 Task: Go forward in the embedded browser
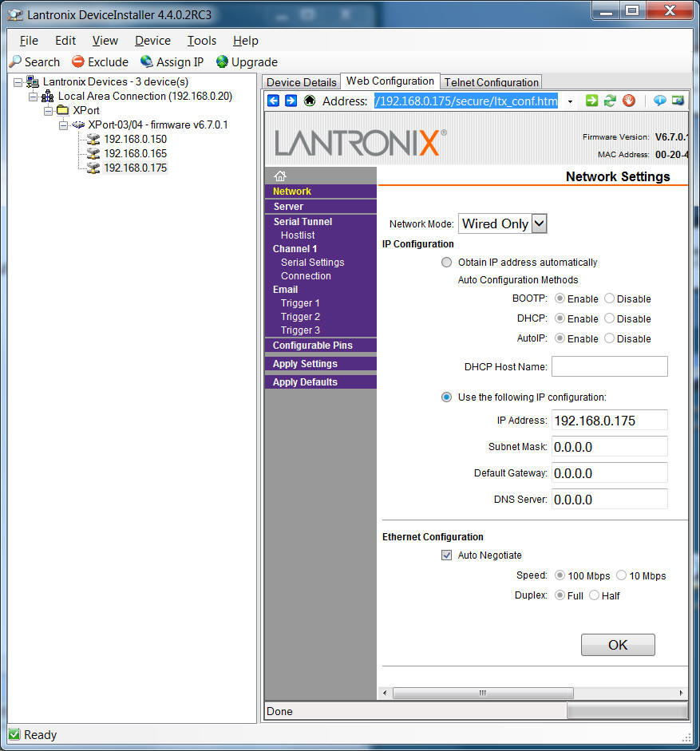click(291, 101)
